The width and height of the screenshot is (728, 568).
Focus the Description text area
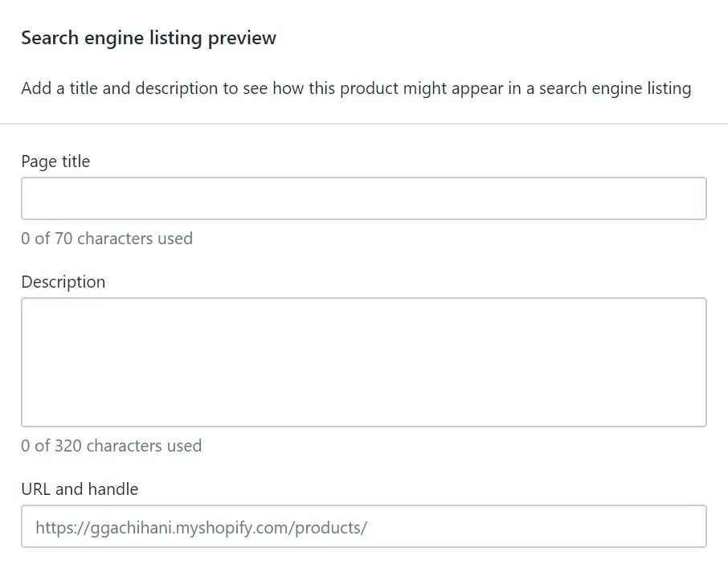363,362
